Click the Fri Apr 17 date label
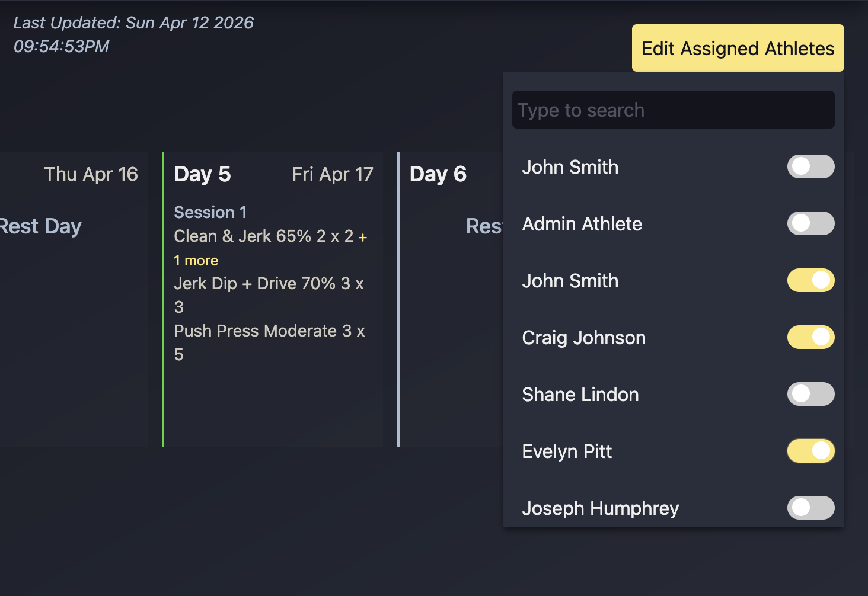This screenshot has height=596, width=868. [333, 174]
